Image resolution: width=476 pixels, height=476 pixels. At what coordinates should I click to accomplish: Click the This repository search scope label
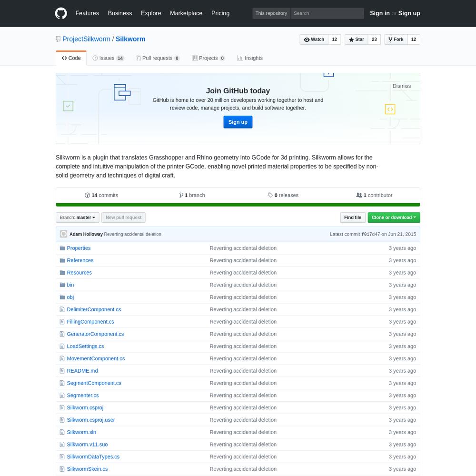[271, 13]
